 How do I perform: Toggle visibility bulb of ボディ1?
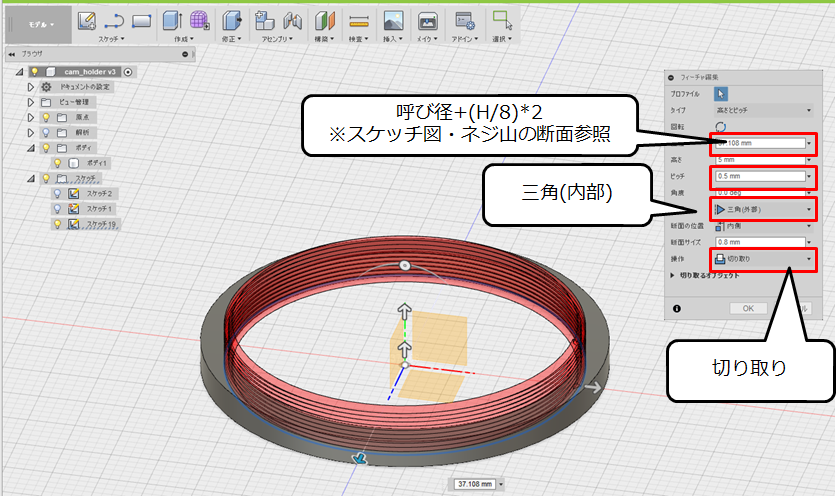pyautogui.click(x=58, y=163)
